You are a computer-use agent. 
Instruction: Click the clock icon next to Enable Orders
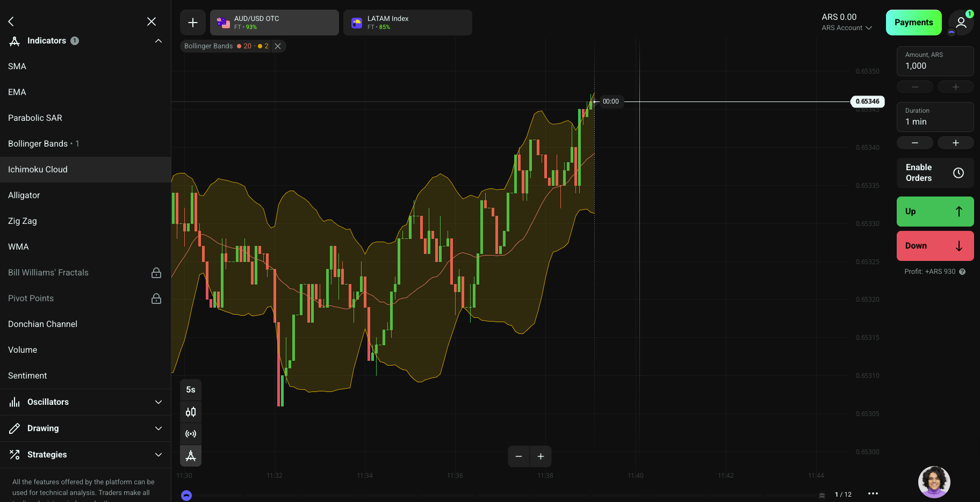click(x=959, y=173)
